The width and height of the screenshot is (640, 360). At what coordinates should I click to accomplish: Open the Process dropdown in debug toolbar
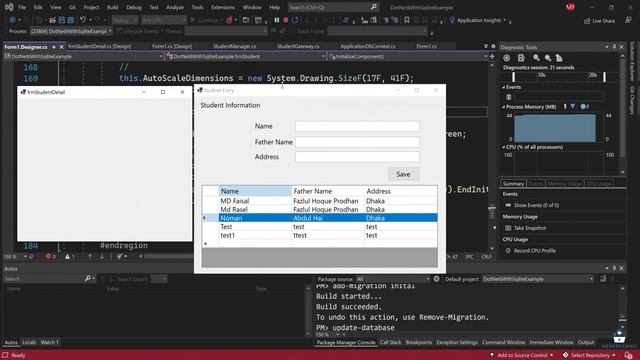[x=71, y=31]
